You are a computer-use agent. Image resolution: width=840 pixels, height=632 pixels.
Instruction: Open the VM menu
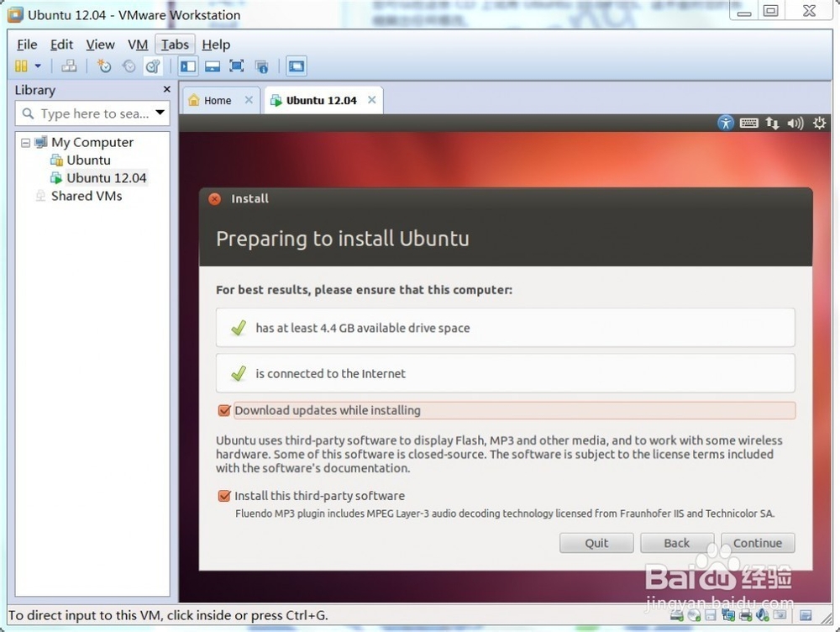pyautogui.click(x=138, y=45)
